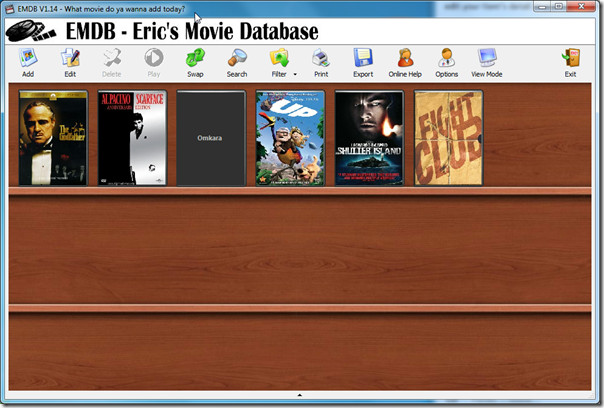
Task: Select the Fight Club cover
Action: coord(448,138)
